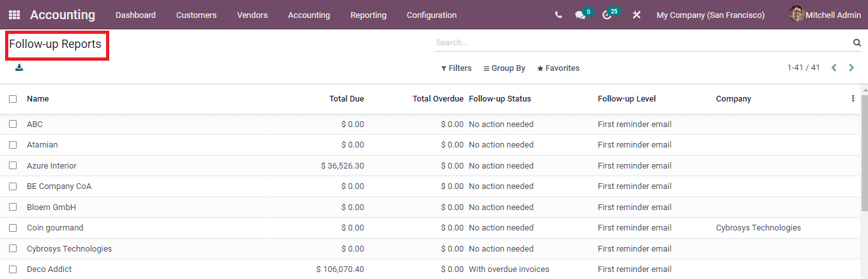Click the Accounting app title
Viewport: 868px width, 279px height.
[x=63, y=15]
